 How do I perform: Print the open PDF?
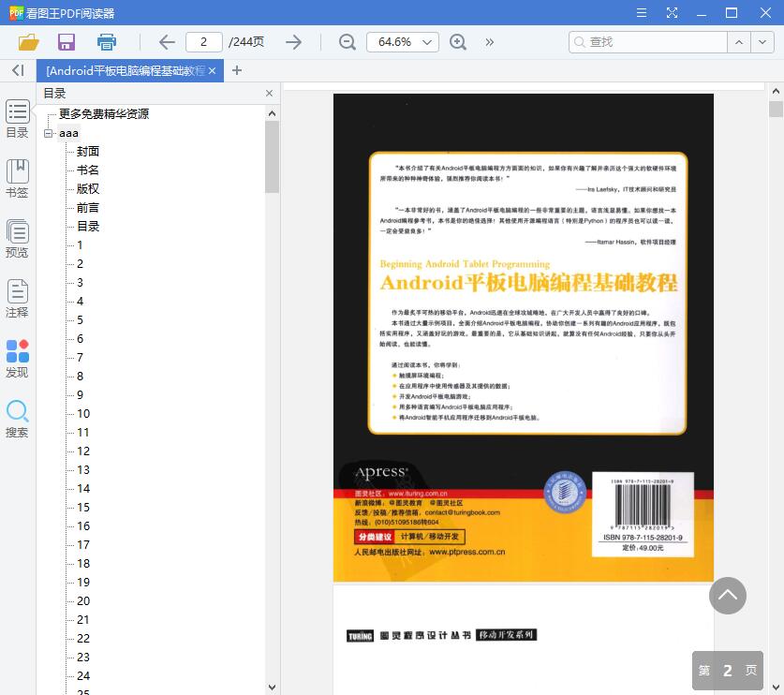pyautogui.click(x=106, y=41)
